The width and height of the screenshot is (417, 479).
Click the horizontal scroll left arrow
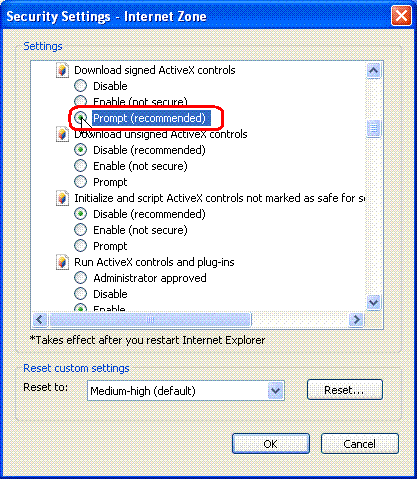[x=40, y=320]
